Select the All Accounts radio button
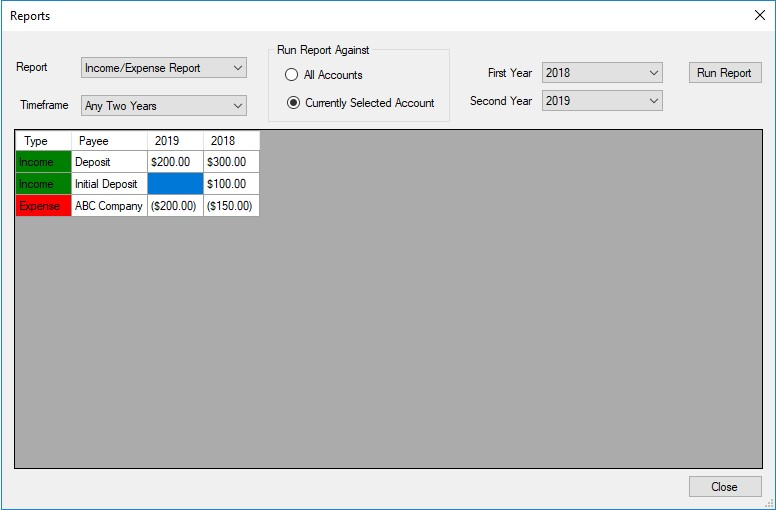The image size is (776, 510). (292, 75)
